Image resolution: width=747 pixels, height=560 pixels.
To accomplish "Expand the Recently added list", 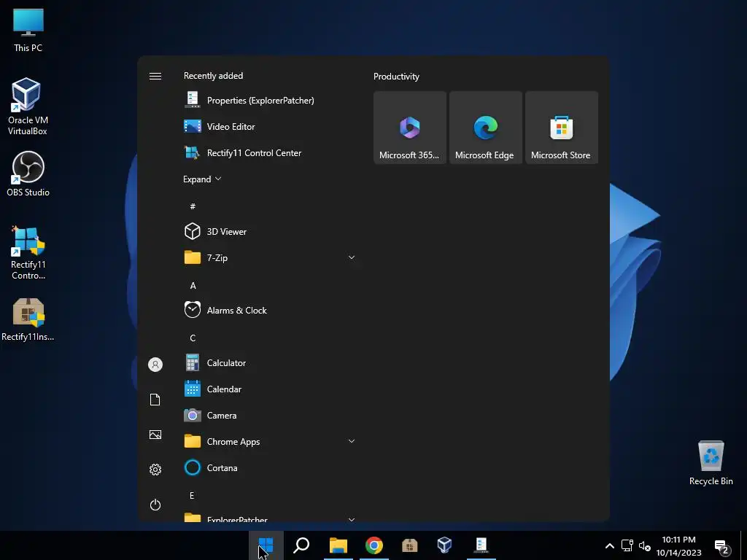I will click(x=203, y=179).
